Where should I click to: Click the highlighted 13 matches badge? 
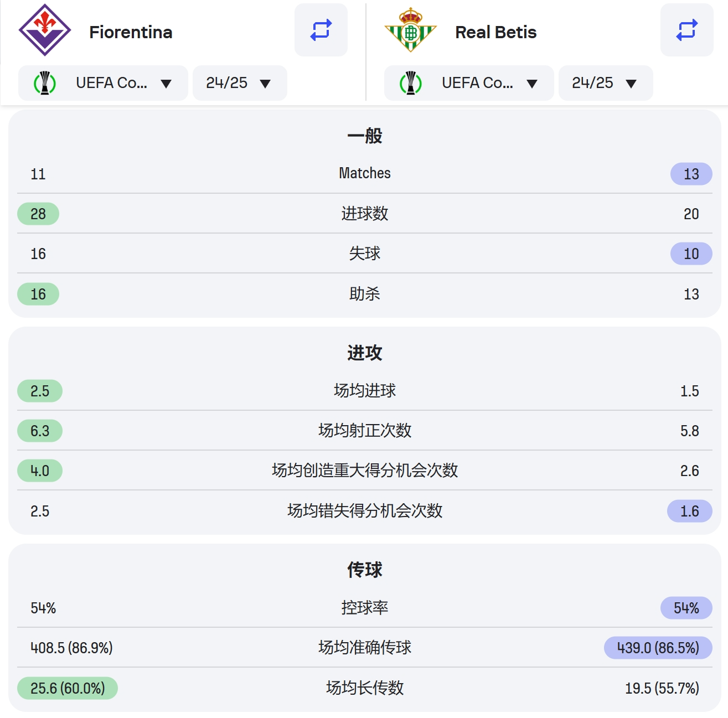(x=691, y=174)
